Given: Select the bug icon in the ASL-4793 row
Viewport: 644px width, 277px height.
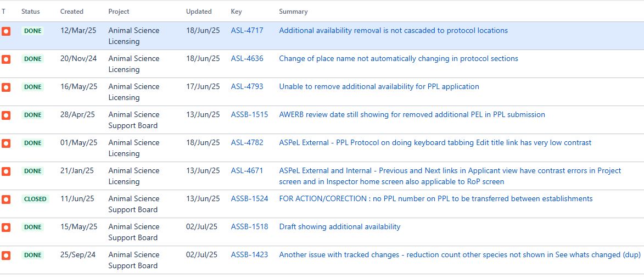Looking at the screenshot, I should click(5, 87).
